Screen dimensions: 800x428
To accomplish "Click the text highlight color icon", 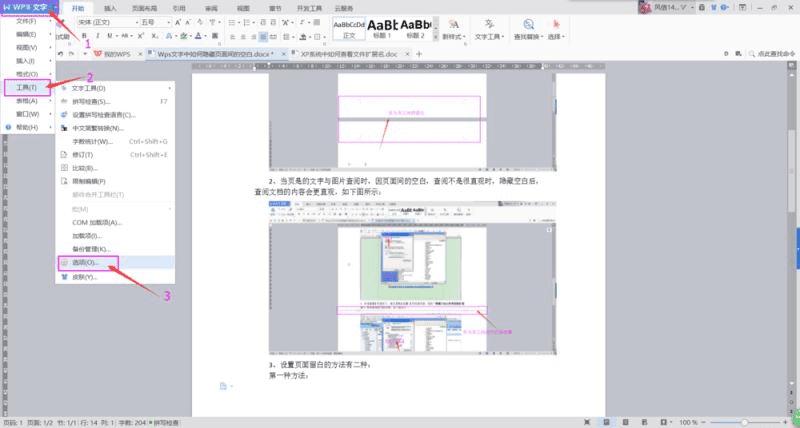I will click(183, 36).
